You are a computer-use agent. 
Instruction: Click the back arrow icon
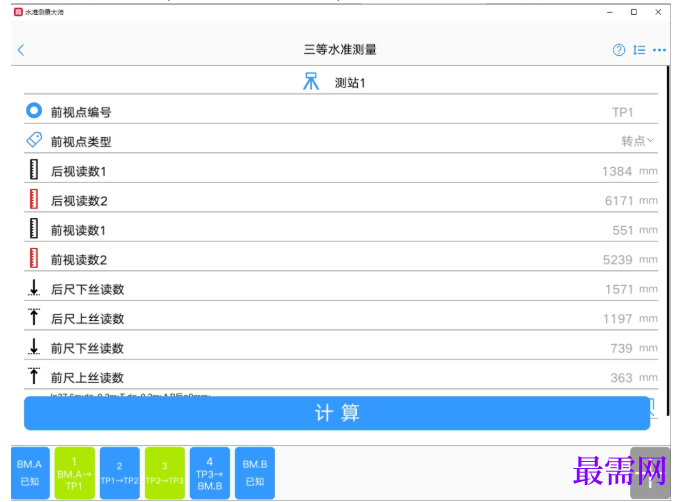coord(21,50)
